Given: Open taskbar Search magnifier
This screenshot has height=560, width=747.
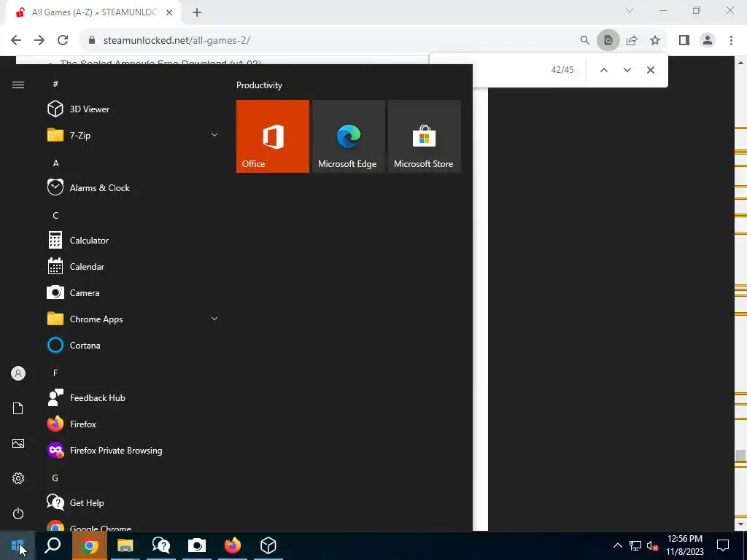Looking at the screenshot, I should [x=53, y=545].
